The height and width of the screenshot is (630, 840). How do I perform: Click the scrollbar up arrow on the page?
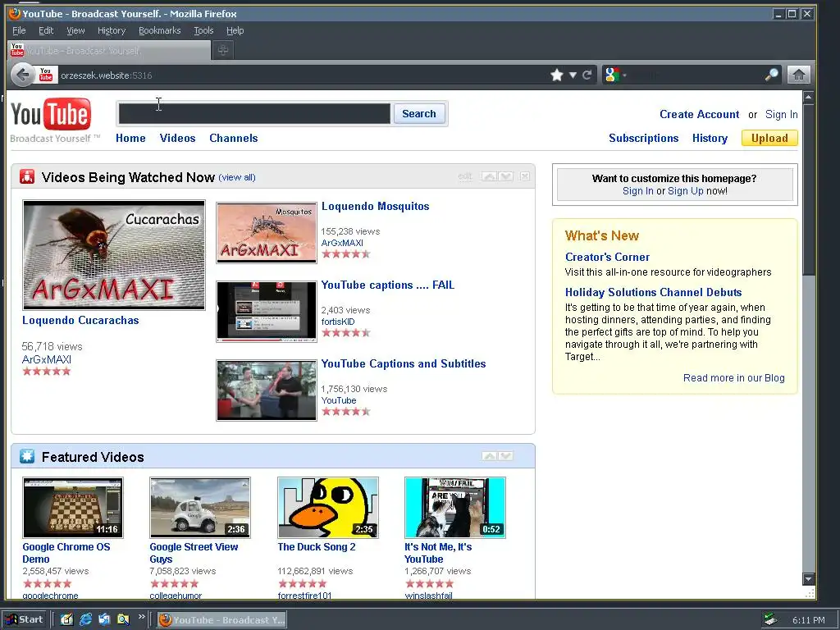808,98
